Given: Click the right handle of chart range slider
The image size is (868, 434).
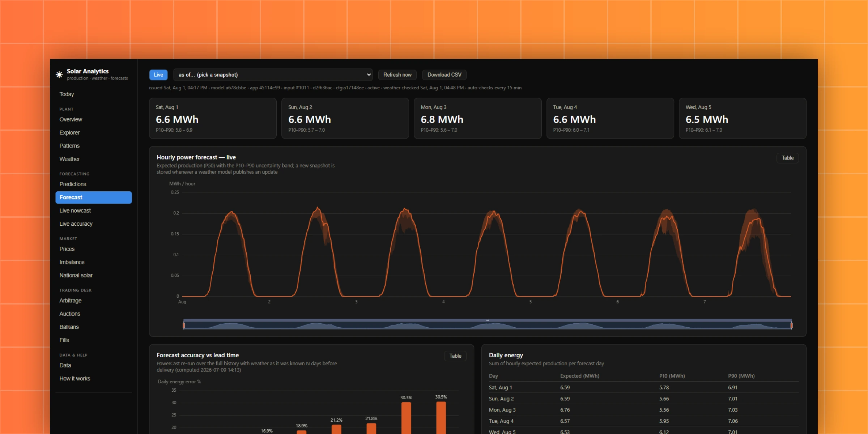Looking at the screenshot, I should click(x=792, y=325).
